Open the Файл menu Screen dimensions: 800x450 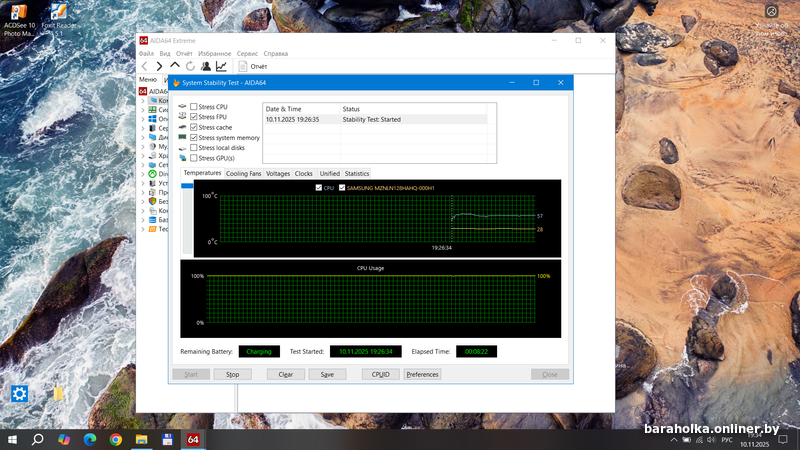146,54
